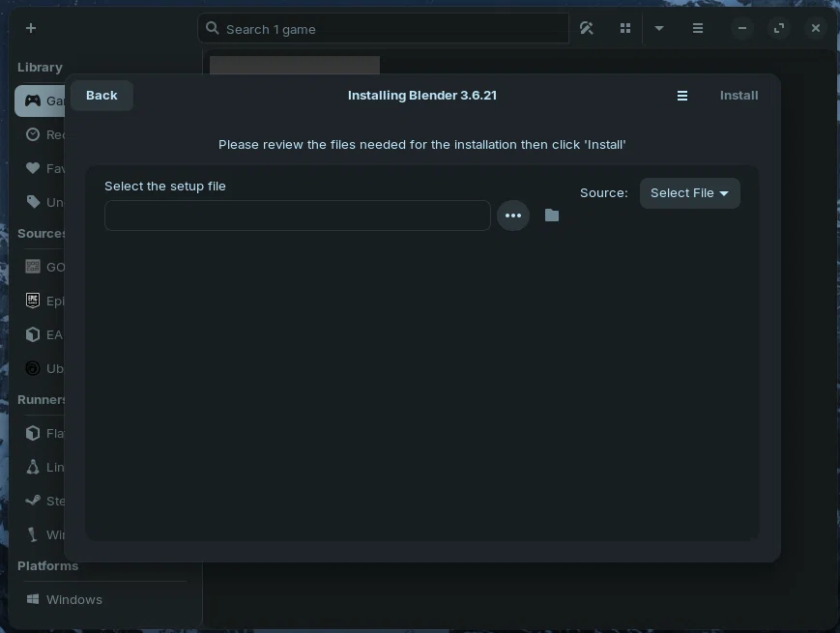
Task: Close the Lutris window
Action: click(x=816, y=28)
